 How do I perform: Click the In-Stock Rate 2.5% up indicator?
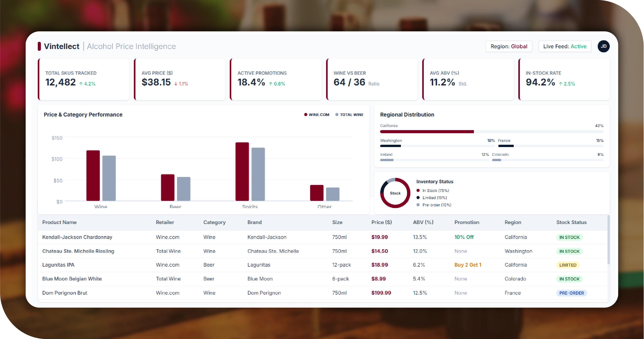coord(567,84)
